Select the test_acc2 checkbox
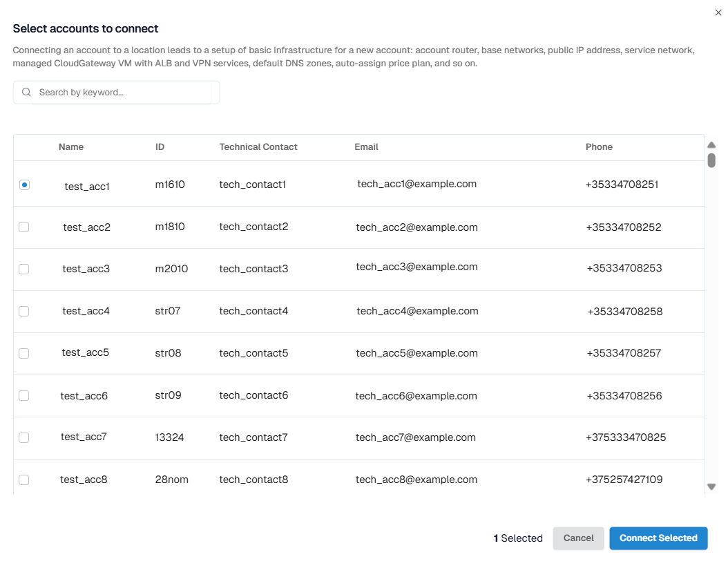The width and height of the screenshot is (728, 568). point(24,227)
